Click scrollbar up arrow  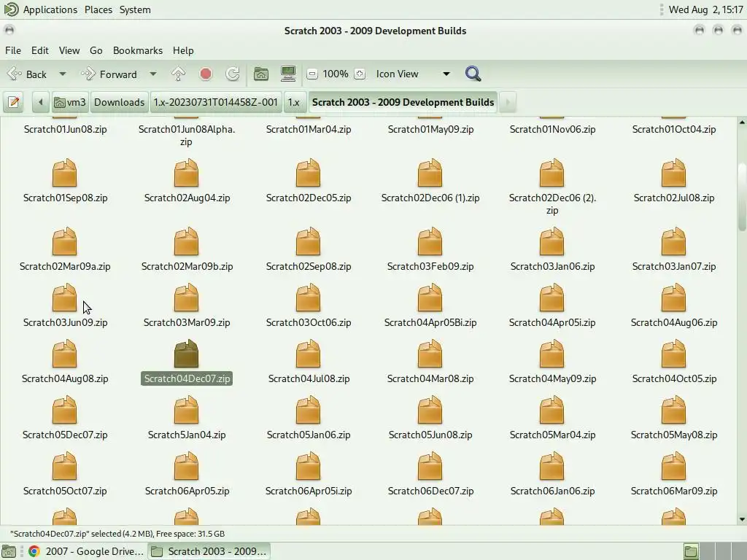[x=742, y=122]
